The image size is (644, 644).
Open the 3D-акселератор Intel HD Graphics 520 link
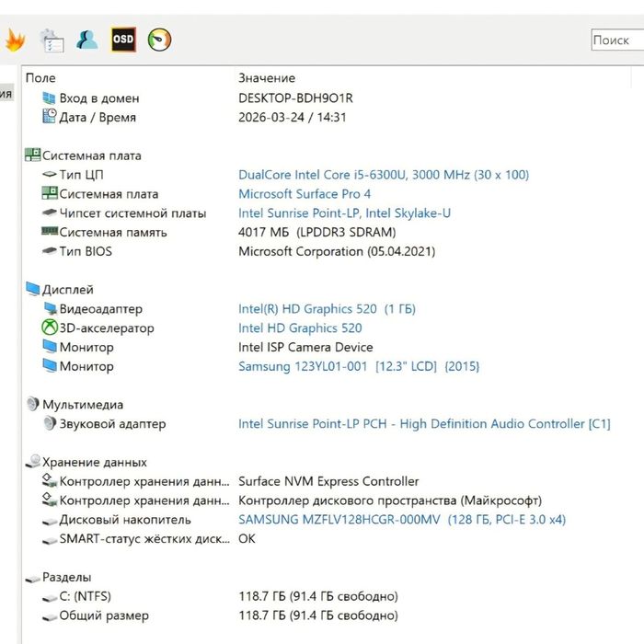300,328
